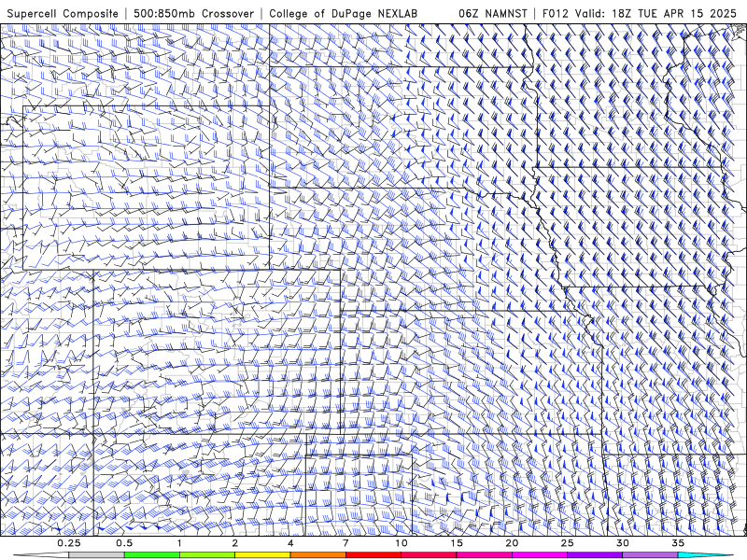This screenshot has height=560, width=747.
Task: Click the '2' legend label
Action: [x=235, y=543]
